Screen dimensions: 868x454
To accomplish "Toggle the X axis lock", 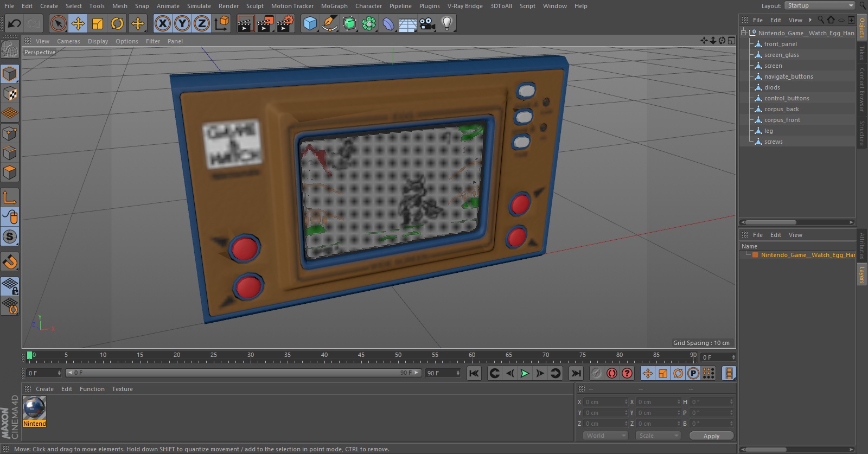I will [162, 23].
